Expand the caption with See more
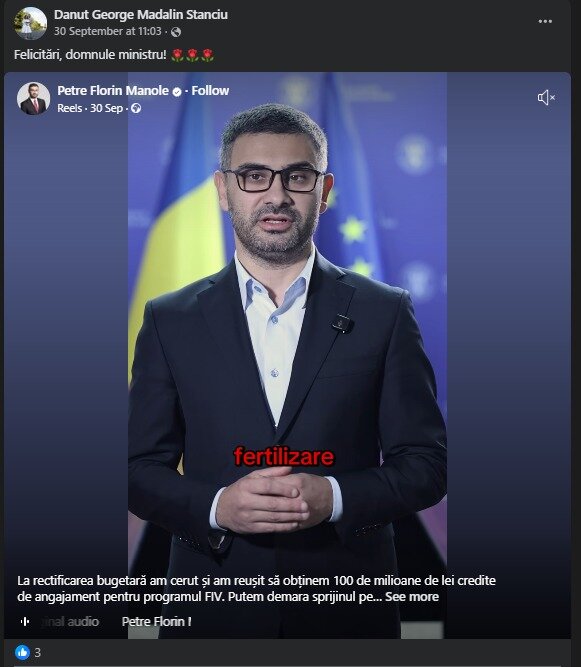This screenshot has height=667, width=581. pyautogui.click(x=412, y=597)
